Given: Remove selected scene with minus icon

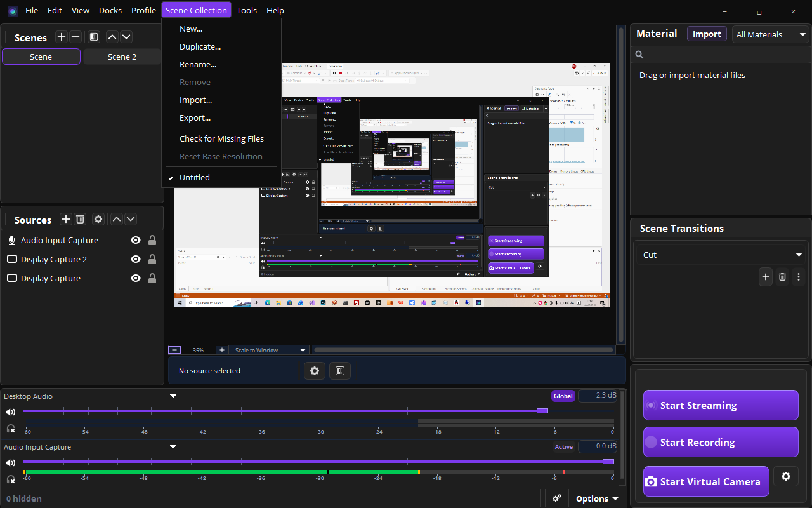Looking at the screenshot, I should point(75,37).
